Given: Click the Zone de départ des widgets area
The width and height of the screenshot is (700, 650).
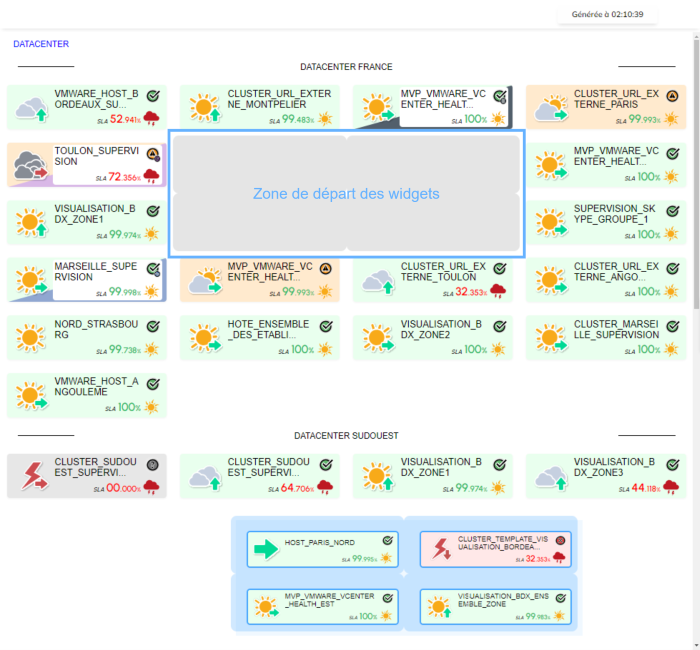Looking at the screenshot, I should pos(346,194).
